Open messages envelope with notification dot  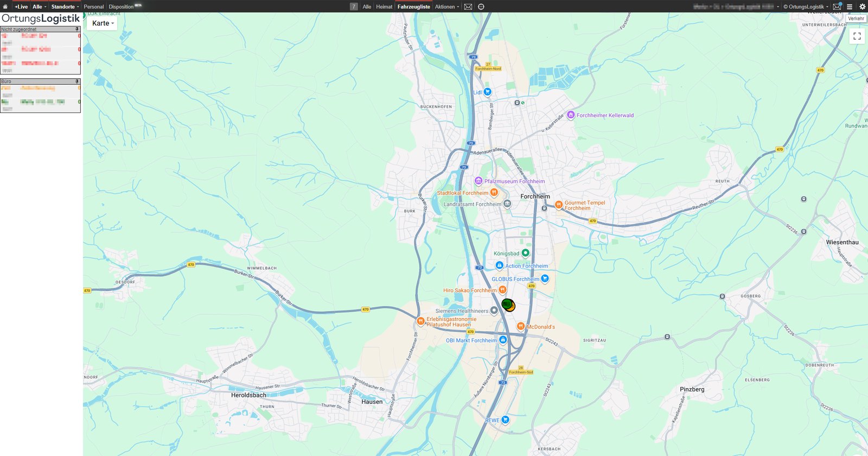(838, 7)
